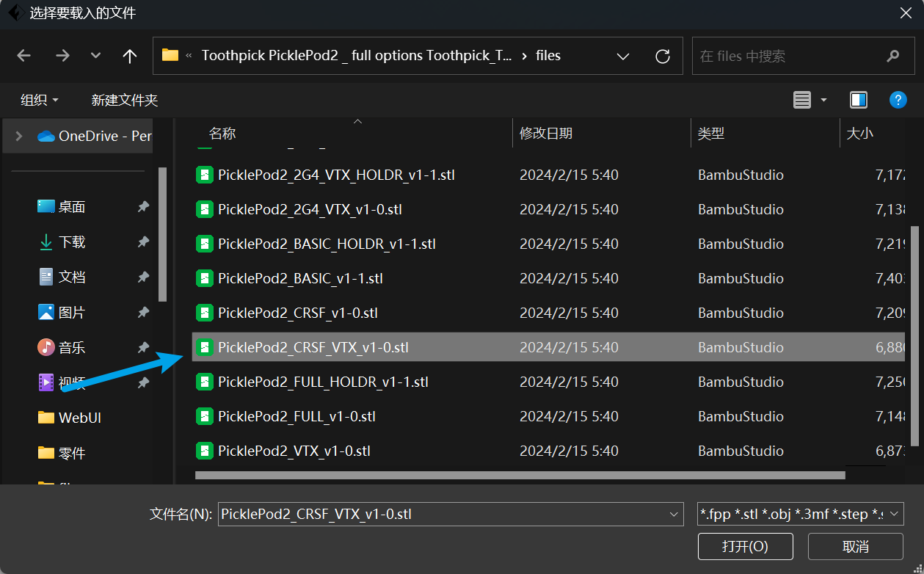Screen dimensions: 924x574
Task: Refresh the files folder view
Action: click(x=663, y=56)
